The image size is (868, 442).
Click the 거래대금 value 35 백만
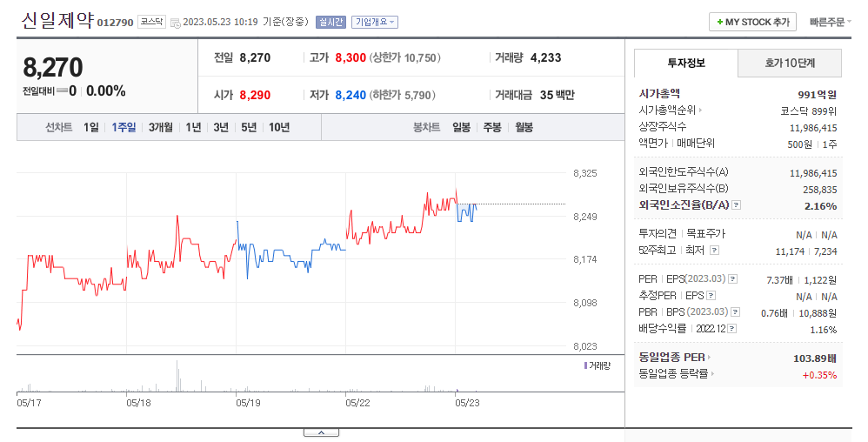click(558, 95)
